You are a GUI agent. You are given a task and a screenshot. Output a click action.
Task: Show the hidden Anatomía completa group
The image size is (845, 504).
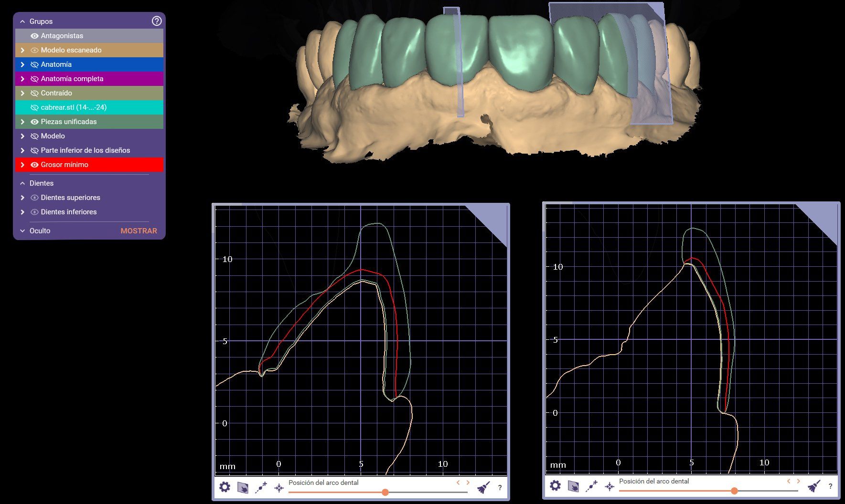pos(34,79)
